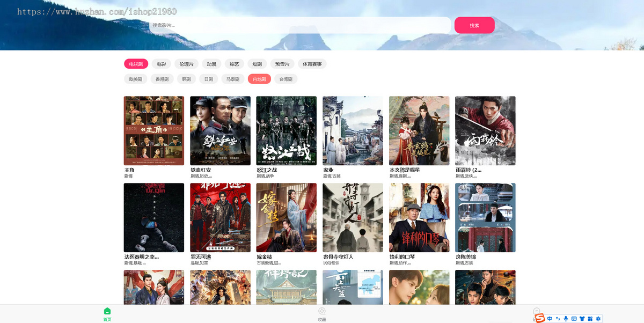Filter by 韩剧 subcategory
Viewport: 644px width, 323px height.
186,79
